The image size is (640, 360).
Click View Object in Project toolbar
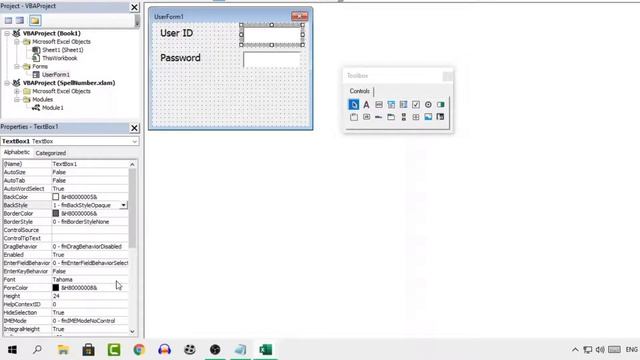(x=20, y=20)
